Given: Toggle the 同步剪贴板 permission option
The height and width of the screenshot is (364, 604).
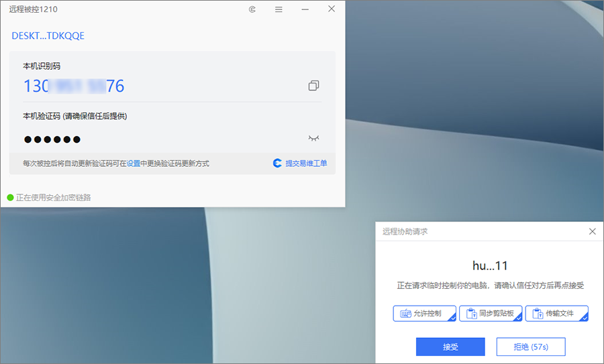Looking at the screenshot, I should click(x=491, y=313).
